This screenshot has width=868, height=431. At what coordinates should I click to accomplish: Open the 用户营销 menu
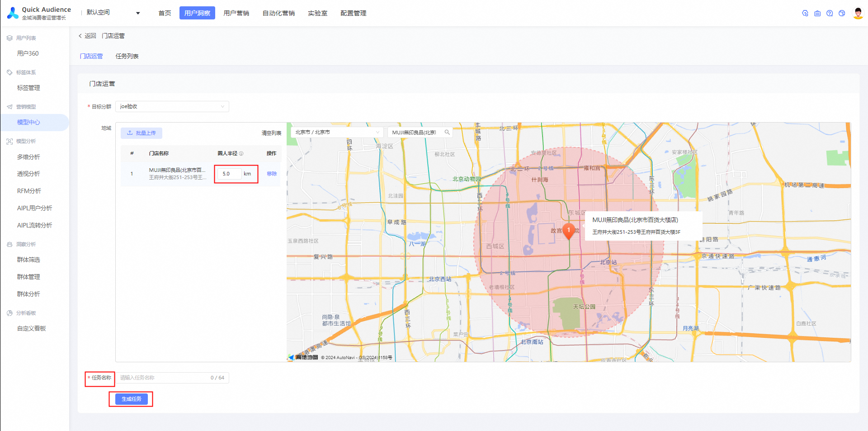[236, 13]
